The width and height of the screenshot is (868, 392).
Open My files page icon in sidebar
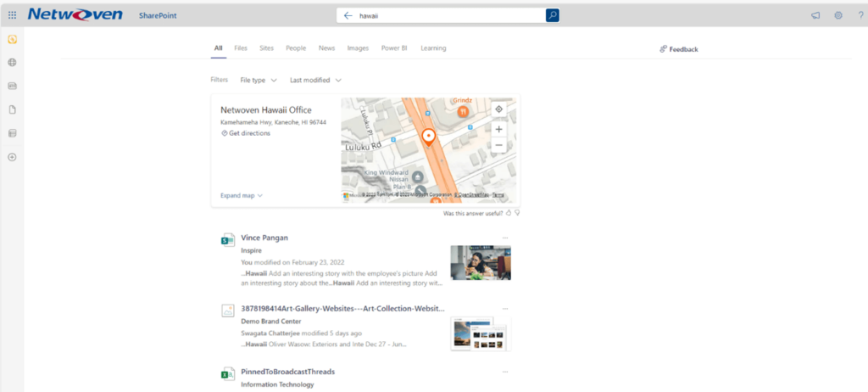pyautogui.click(x=12, y=109)
